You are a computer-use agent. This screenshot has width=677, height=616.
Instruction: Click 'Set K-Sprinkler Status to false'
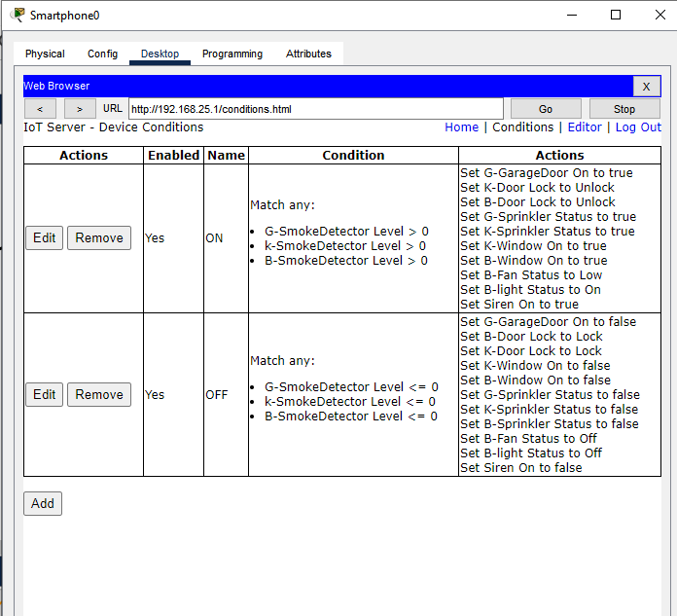click(550, 410)
